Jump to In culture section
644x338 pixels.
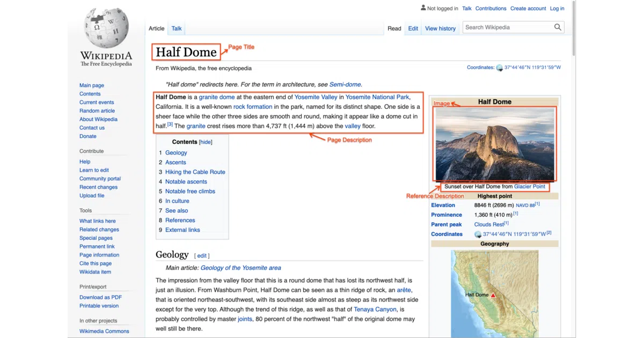coord(177,201)
